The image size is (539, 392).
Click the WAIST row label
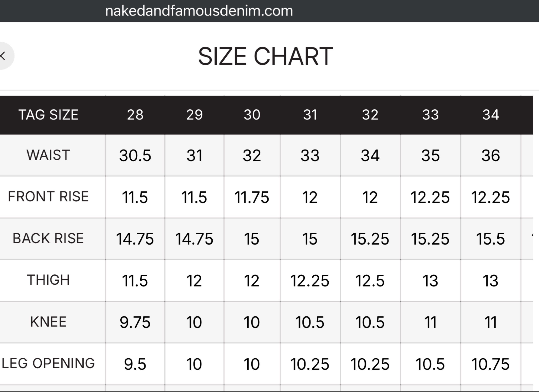tap(48, 155)
